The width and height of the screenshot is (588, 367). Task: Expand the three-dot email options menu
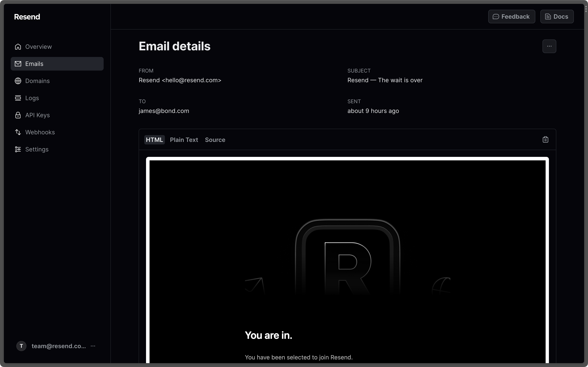tap(549, 46)
